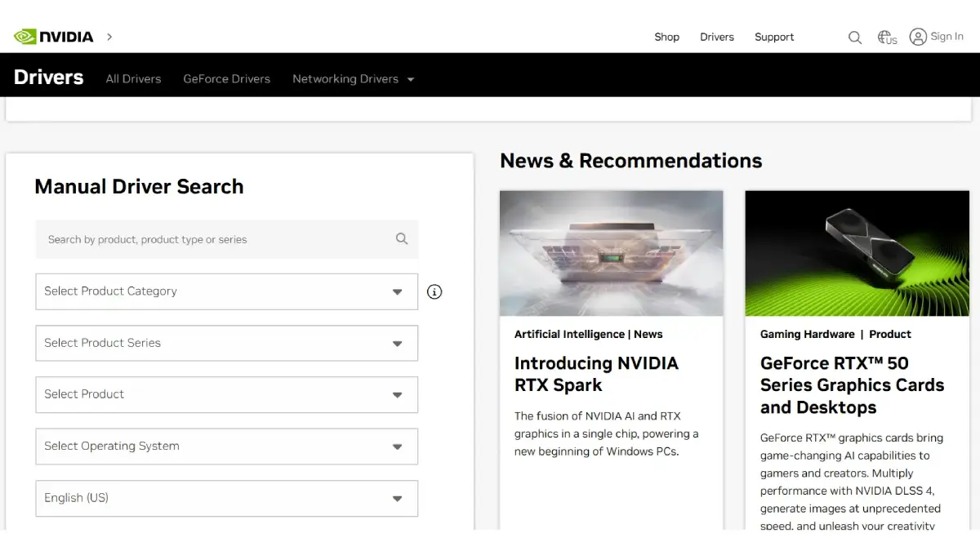Click the NVIDIA logo

(53, 37)
